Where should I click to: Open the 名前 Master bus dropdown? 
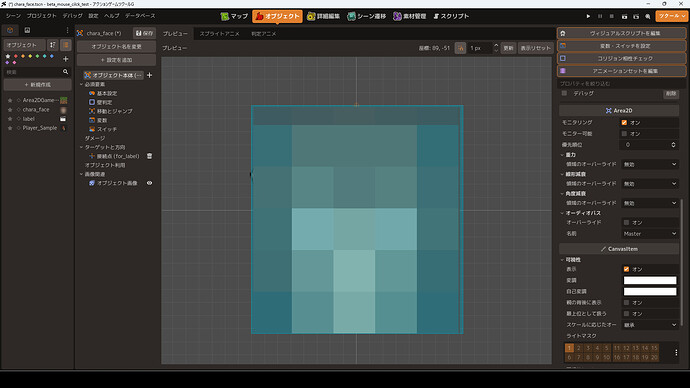pos(650,234)
